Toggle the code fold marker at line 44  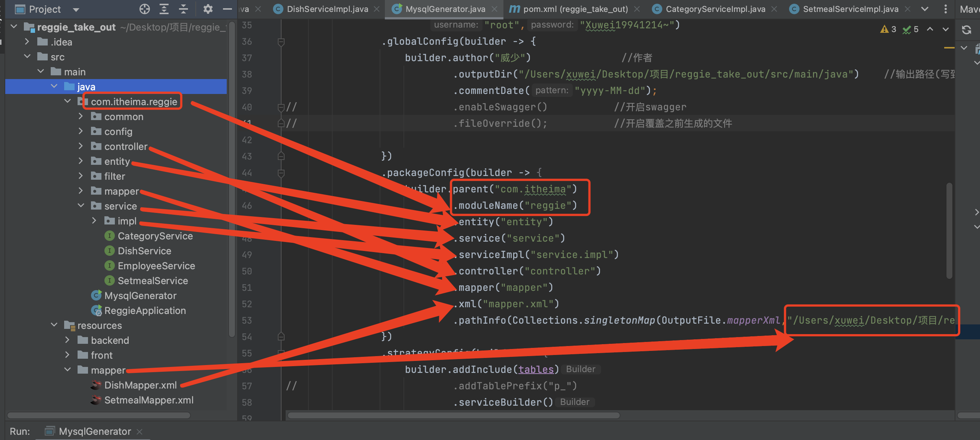pyautogui.click(x=281, y=173)
